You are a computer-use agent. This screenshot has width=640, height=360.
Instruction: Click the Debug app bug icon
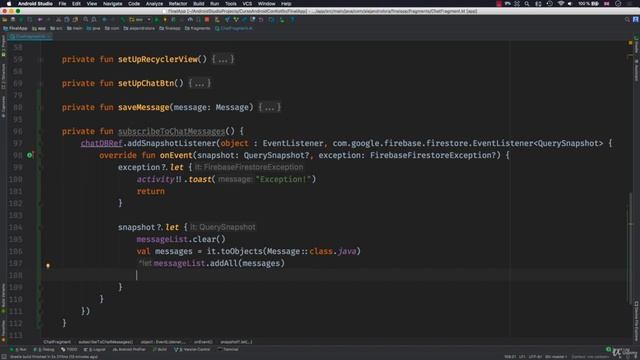(173, 20)
